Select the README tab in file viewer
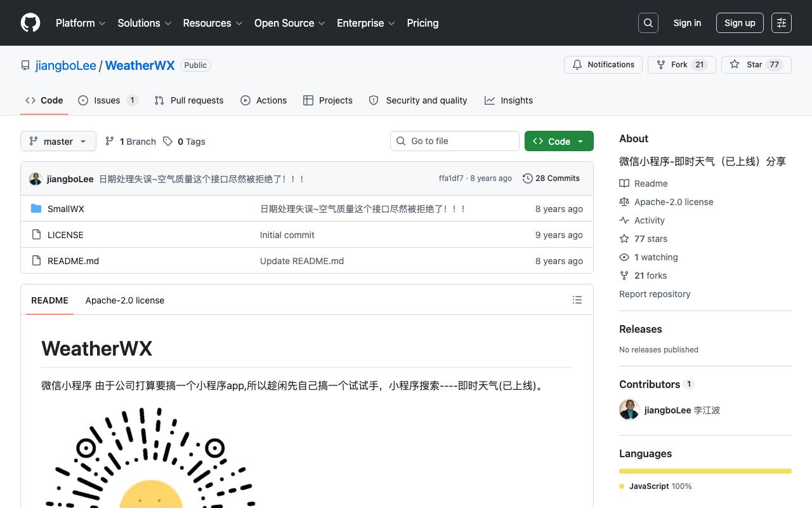The image size is (812, 508). (49, 300)
